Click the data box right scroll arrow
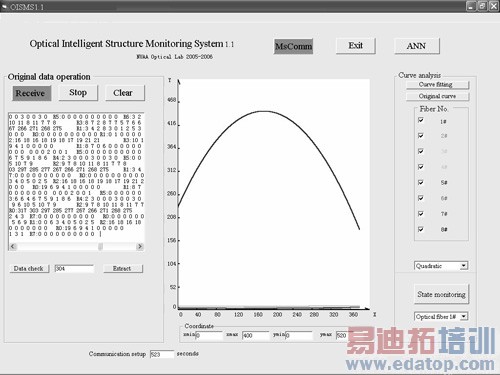The image size is (500, 375). pos(140,246)
